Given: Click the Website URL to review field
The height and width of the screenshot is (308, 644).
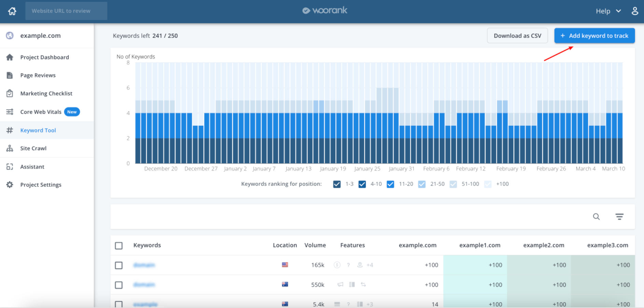Looking at the screenshot, I should click(x=66, y=11).
